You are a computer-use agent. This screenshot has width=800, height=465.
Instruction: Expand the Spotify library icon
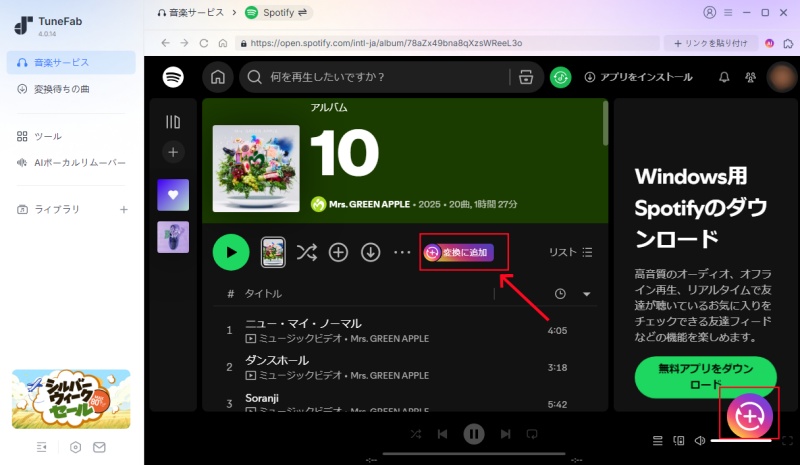click(x=173, y=121)
